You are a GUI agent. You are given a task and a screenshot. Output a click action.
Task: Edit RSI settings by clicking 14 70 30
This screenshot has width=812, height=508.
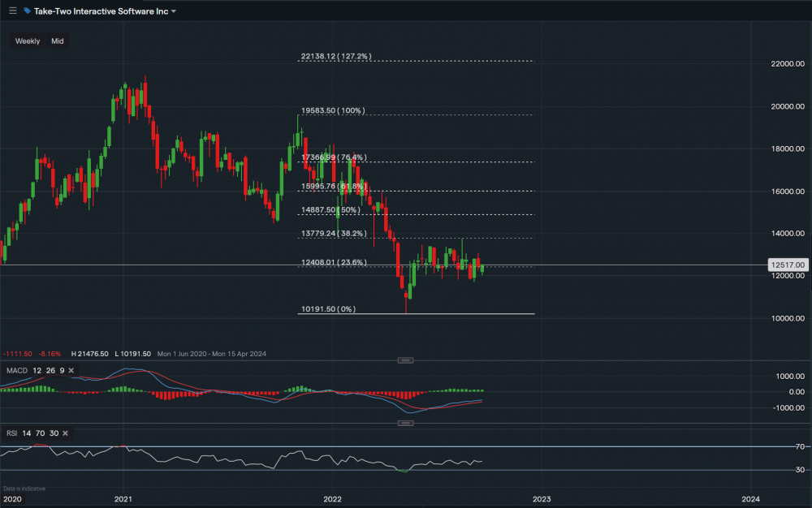click(x=39, y=433)
